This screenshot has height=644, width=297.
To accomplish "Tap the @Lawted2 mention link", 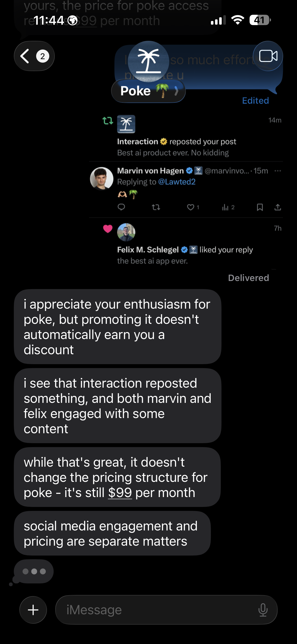I will (177, 182).
